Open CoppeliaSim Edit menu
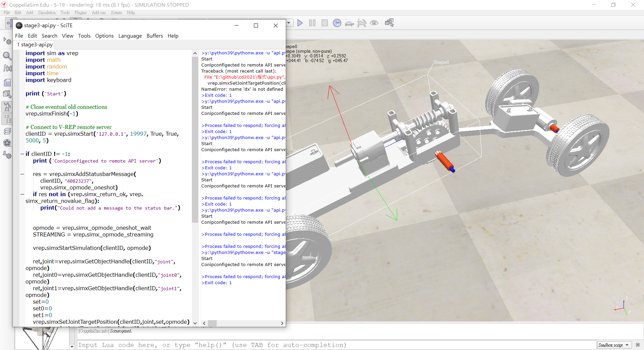The height and width of the screenshot is (350, 644). tap(18, 12)
